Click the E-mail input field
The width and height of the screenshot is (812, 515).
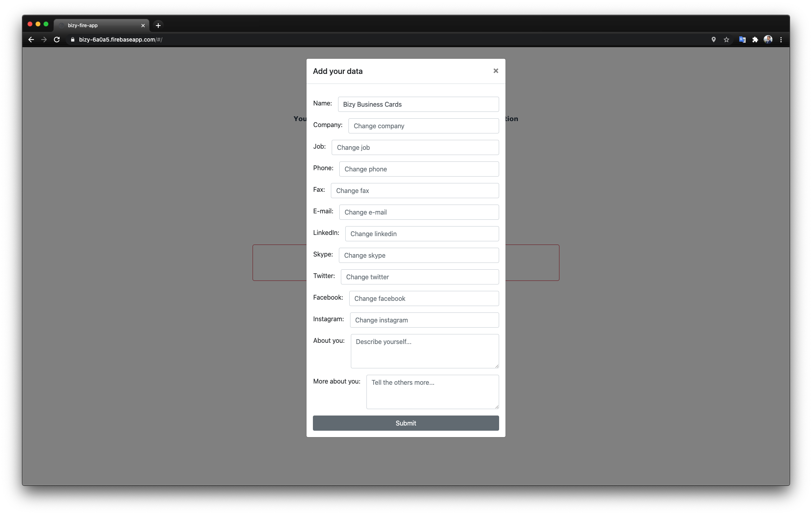coord(418,212)
